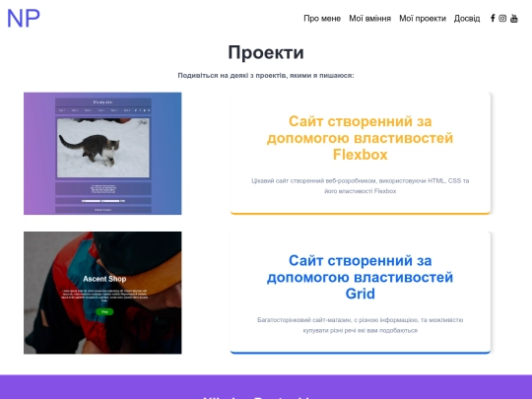
Task: Open the Flexbox cat site thumbnail
Action: tap(102, 154)
